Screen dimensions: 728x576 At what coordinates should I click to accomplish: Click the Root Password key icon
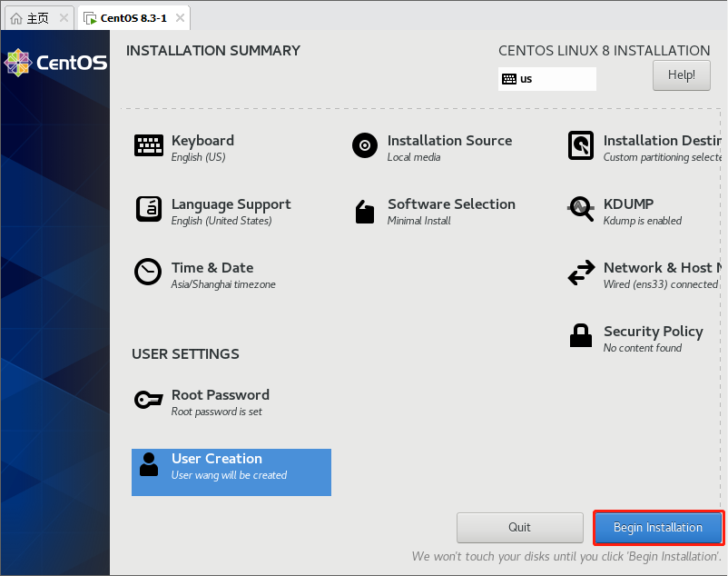point(149,400)
